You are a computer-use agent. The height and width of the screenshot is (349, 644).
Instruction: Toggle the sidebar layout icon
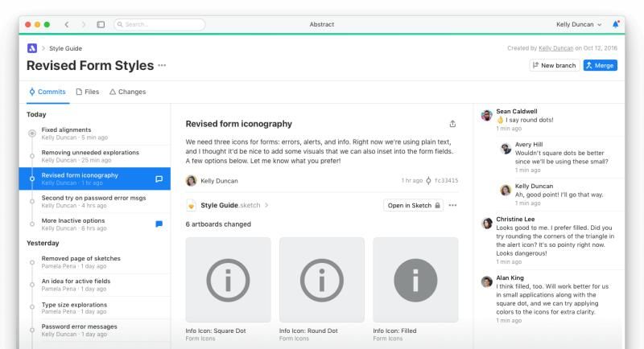[101, 25]
